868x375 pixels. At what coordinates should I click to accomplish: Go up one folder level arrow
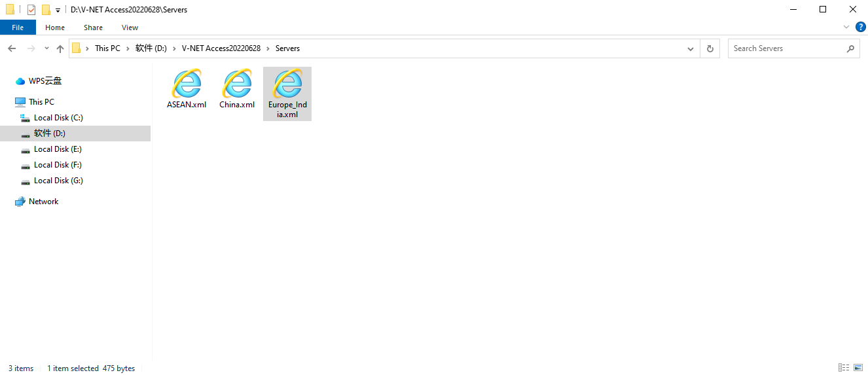(60, 48)
